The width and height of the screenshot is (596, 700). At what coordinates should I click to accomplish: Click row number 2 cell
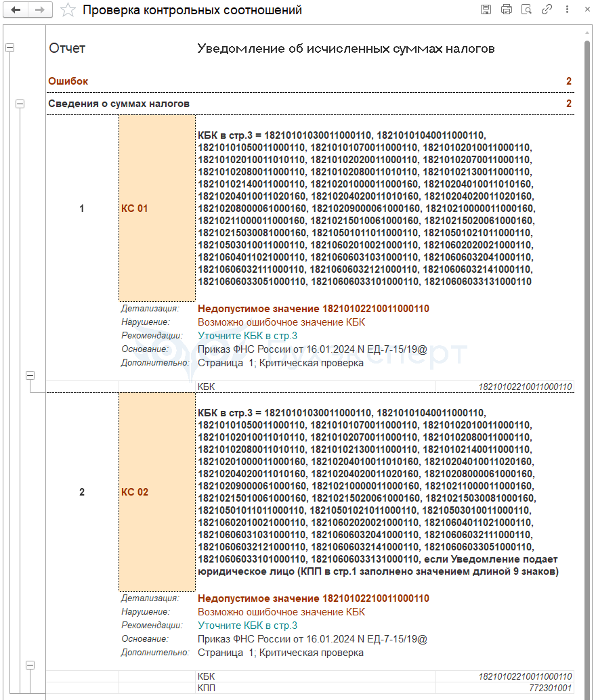82,492
